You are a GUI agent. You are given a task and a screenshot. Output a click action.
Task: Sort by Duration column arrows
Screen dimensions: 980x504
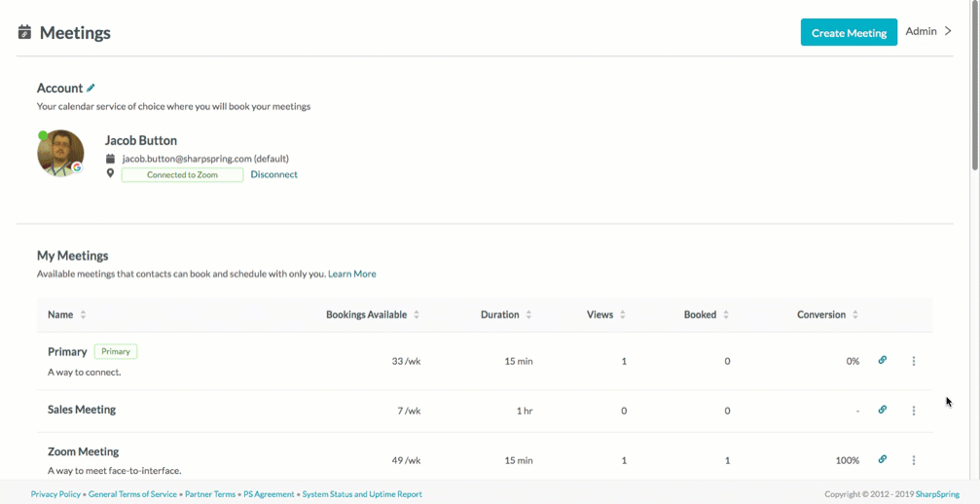(528, 315)
